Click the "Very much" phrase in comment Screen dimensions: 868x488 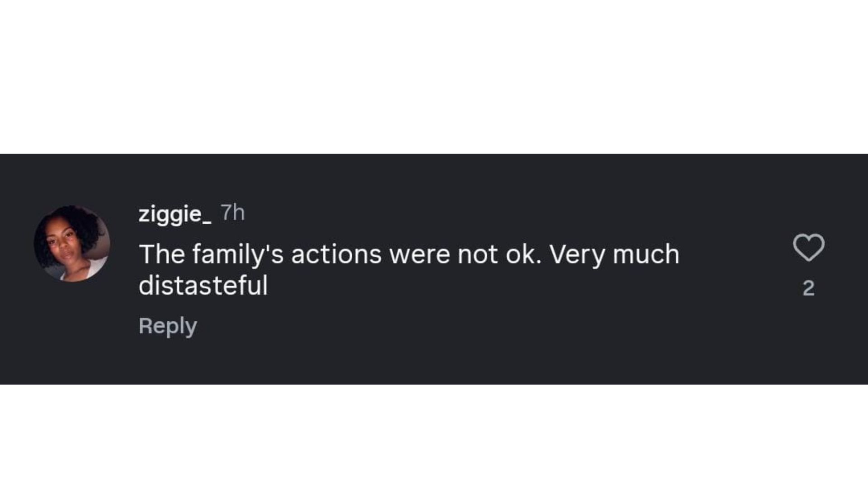coord(614,254)
